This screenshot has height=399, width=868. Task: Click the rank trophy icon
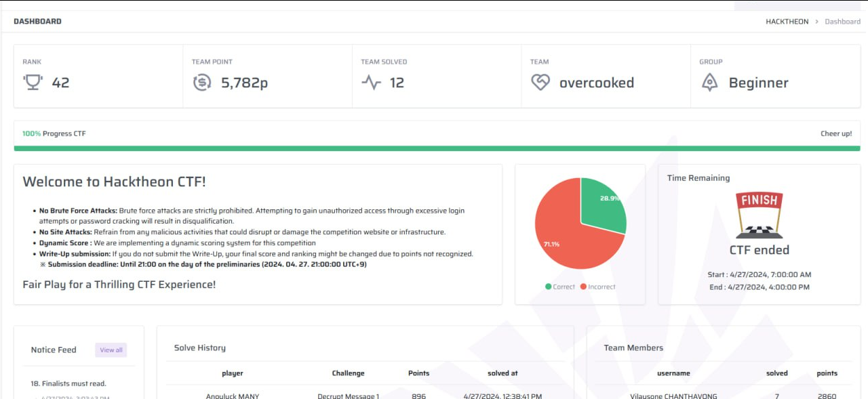pyautogui.click(x=31, y=81)
